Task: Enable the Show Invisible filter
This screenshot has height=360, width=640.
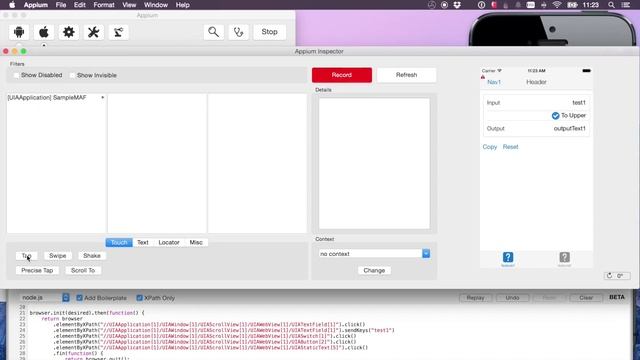Action: tap(72, 75)
